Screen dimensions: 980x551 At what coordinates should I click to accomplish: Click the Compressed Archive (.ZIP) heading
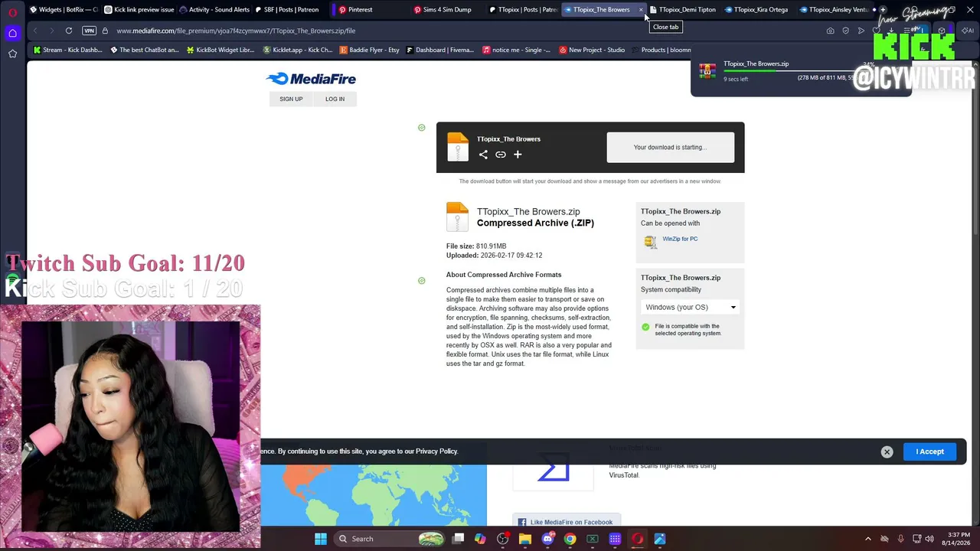tap(535, 223)
